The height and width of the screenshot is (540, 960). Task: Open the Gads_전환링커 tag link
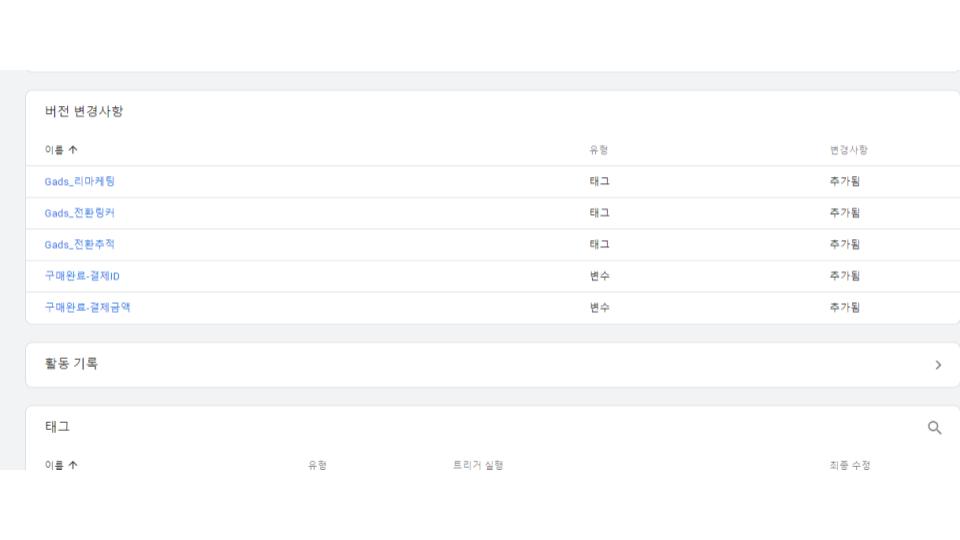click(x=80, y=213)
